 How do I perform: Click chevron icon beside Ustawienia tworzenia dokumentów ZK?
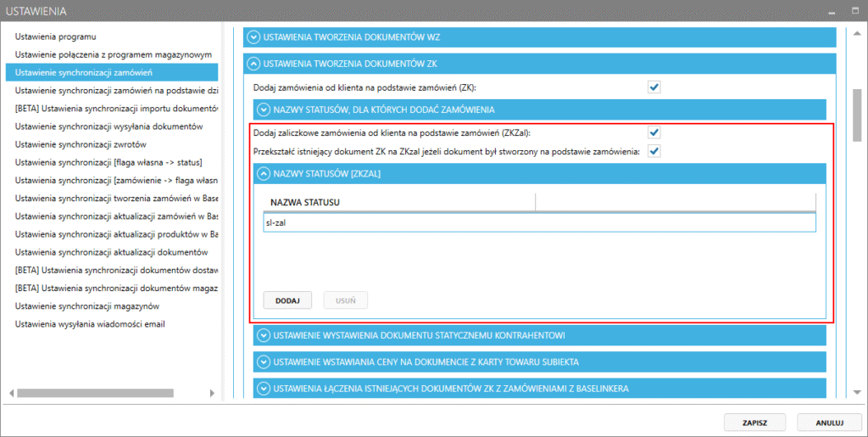pos(253,64)
